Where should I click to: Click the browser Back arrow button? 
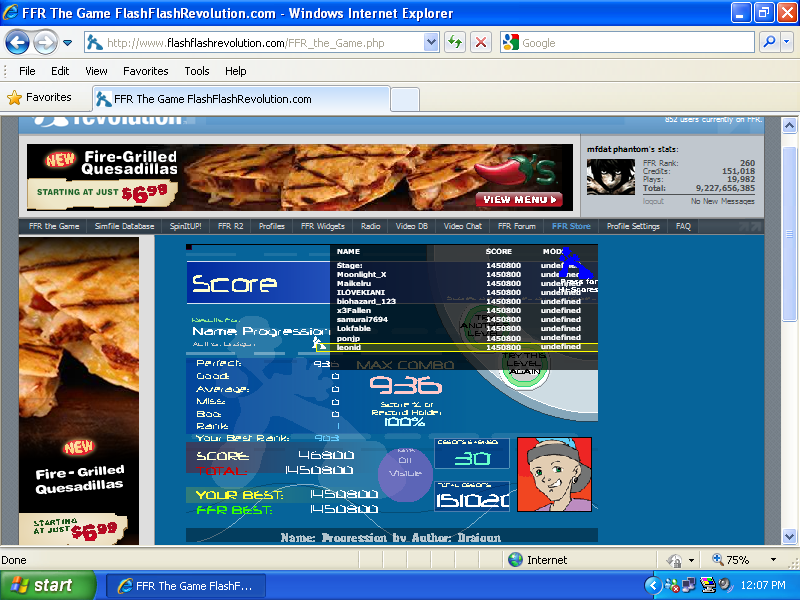pos(18,43)
